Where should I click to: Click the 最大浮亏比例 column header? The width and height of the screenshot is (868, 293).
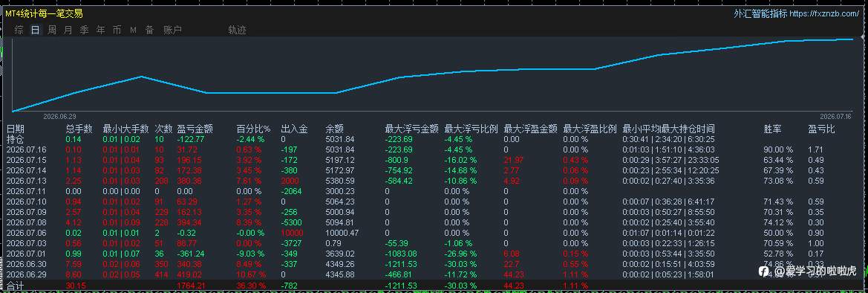coord(471,129)
